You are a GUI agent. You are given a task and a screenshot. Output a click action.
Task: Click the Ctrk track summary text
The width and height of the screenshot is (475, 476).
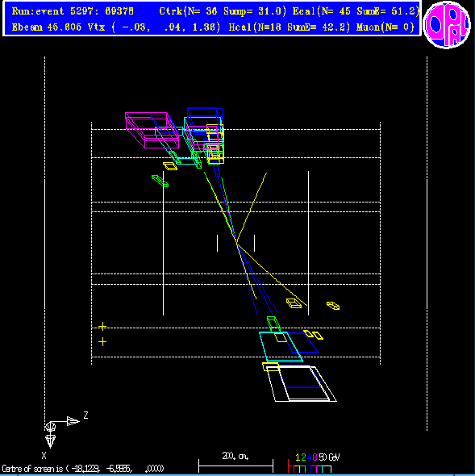point(223,11)
